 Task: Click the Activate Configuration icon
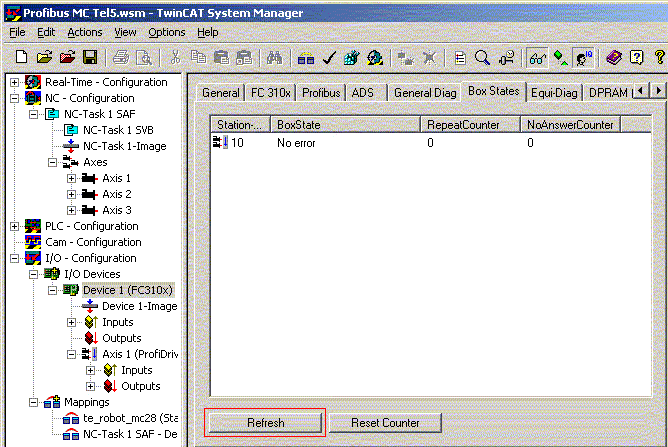(351, 57)
